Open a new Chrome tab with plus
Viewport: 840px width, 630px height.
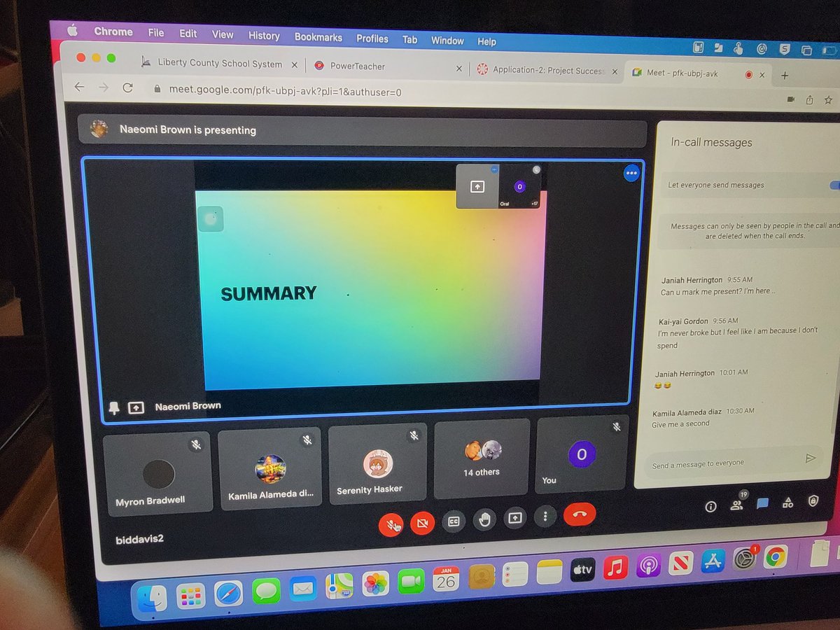785,75
